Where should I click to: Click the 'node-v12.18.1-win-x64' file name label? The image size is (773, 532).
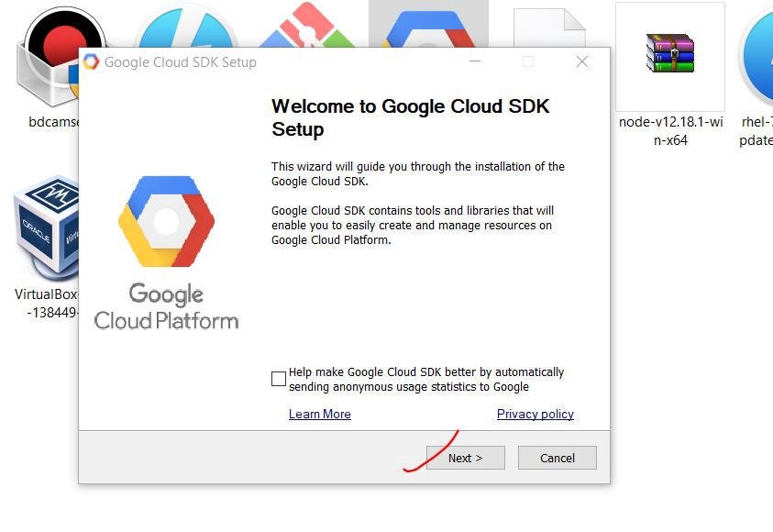tap(670, 130)
